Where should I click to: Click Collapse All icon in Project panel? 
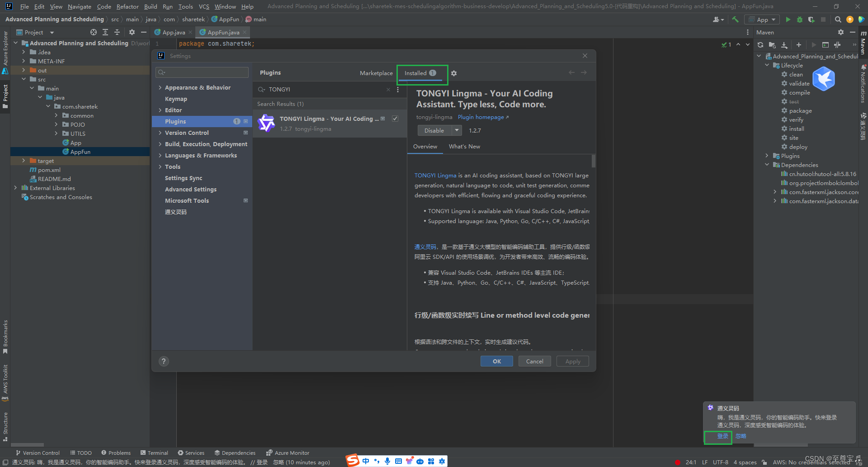(x=117, y=32)
